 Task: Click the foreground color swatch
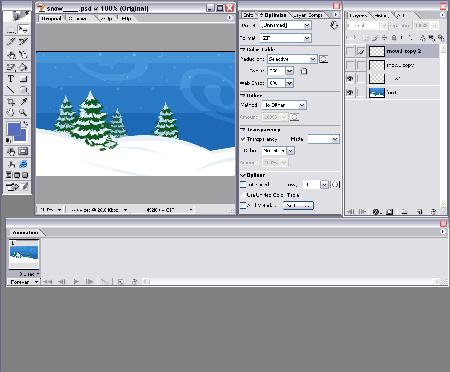(13, 129)
